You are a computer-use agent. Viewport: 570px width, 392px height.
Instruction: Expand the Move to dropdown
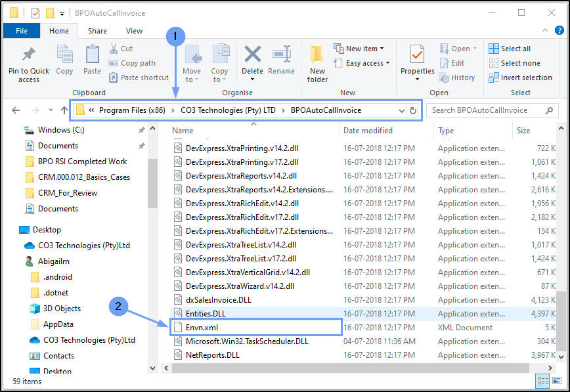(x=192, y=76)
